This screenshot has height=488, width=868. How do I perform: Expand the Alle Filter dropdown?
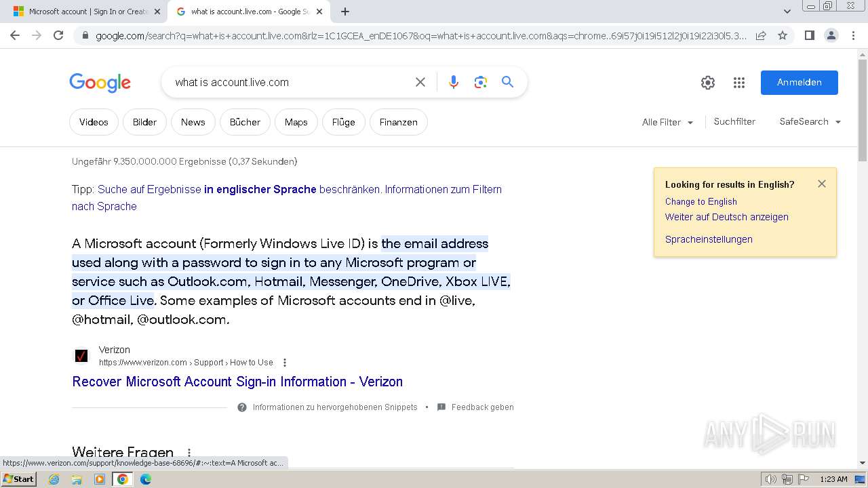click(668, 122)
